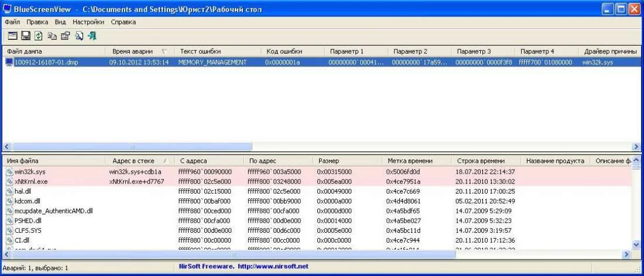Open the Настройки menu
644x276 pixels.
click(88, 22)
